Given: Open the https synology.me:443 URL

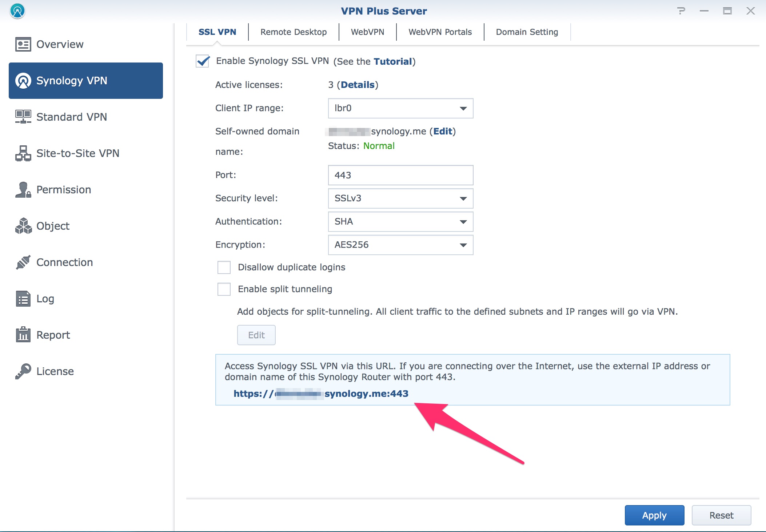Looking at the screenshot, I should pos(321,394).
